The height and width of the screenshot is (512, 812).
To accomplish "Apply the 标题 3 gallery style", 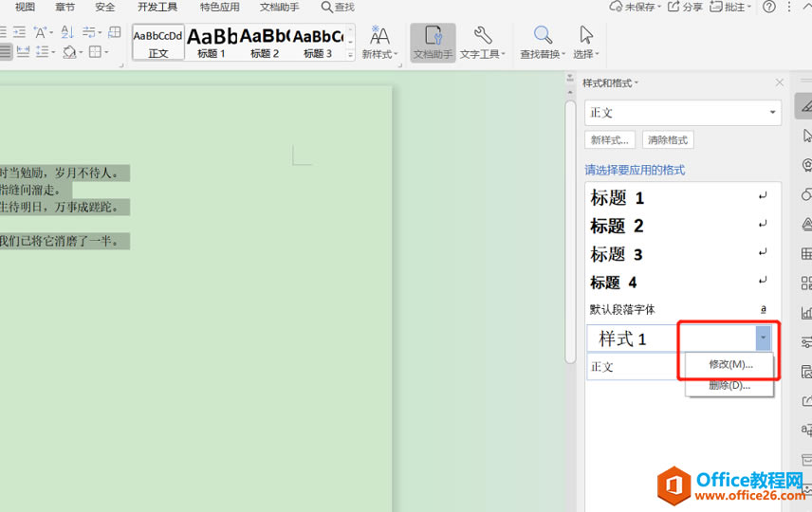I will coord(318,43).
